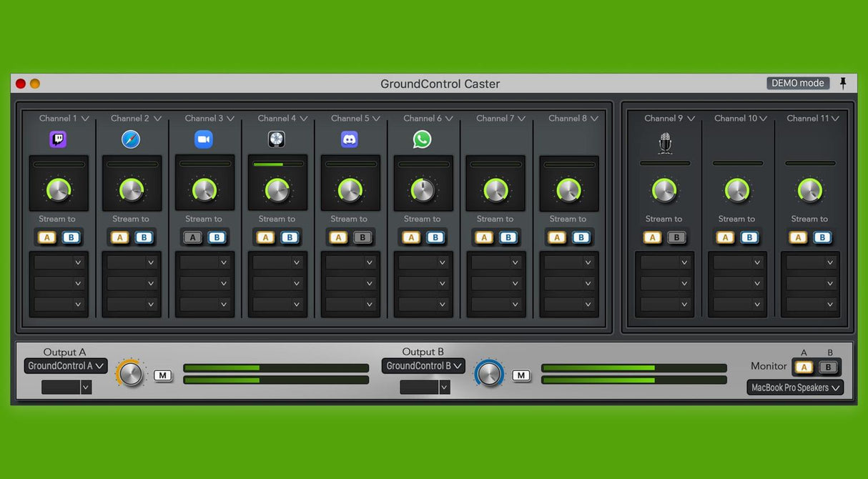Click the WhatsApp icon on Channel 6
Image resolution: width=868 pixels, height=479 pixels.
[x=423, y=139]
